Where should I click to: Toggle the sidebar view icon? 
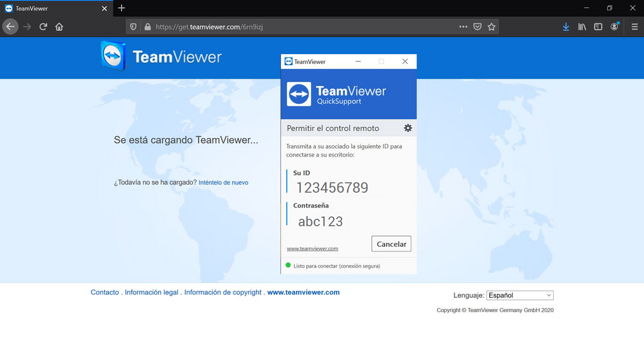pyautogui.click(x=598, y=26)
